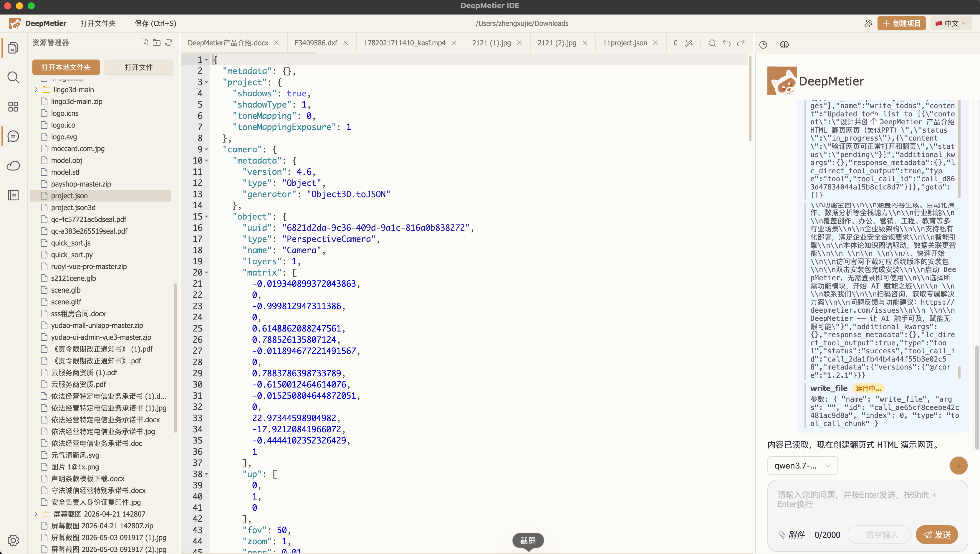The image size is (980, 554).
Task: Open the search sidebar icon
Action: [13, 77]
